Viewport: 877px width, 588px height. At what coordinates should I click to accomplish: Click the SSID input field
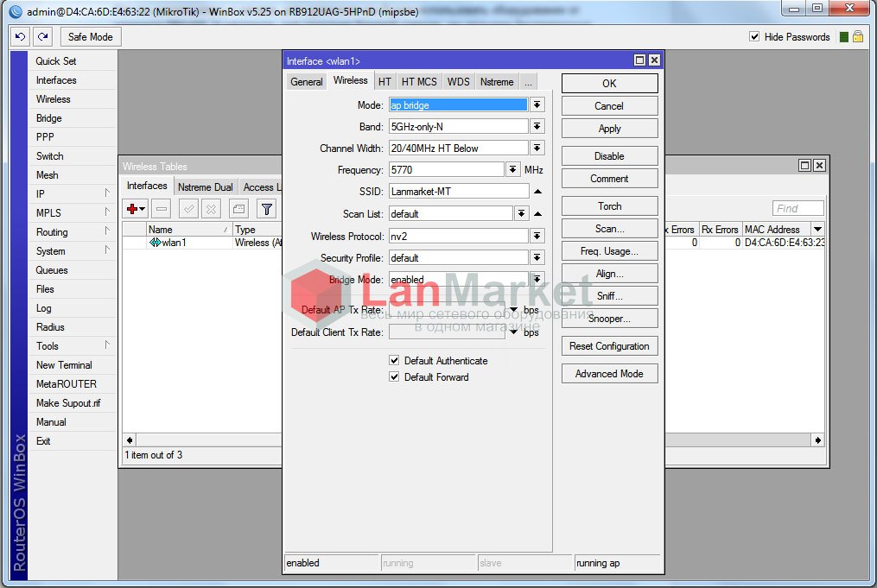tap(458, 191)
